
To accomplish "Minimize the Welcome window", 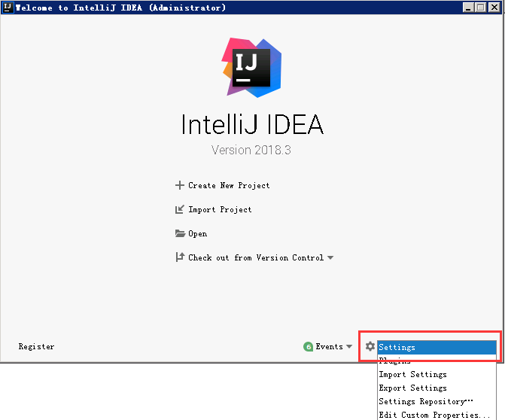I will (x=468, y=7).
